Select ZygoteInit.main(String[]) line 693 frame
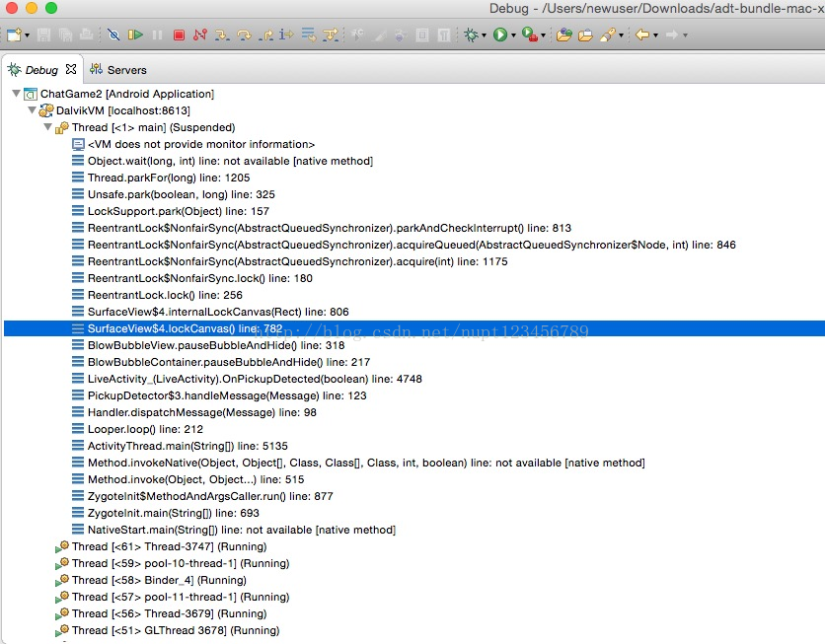 point(173,514)
